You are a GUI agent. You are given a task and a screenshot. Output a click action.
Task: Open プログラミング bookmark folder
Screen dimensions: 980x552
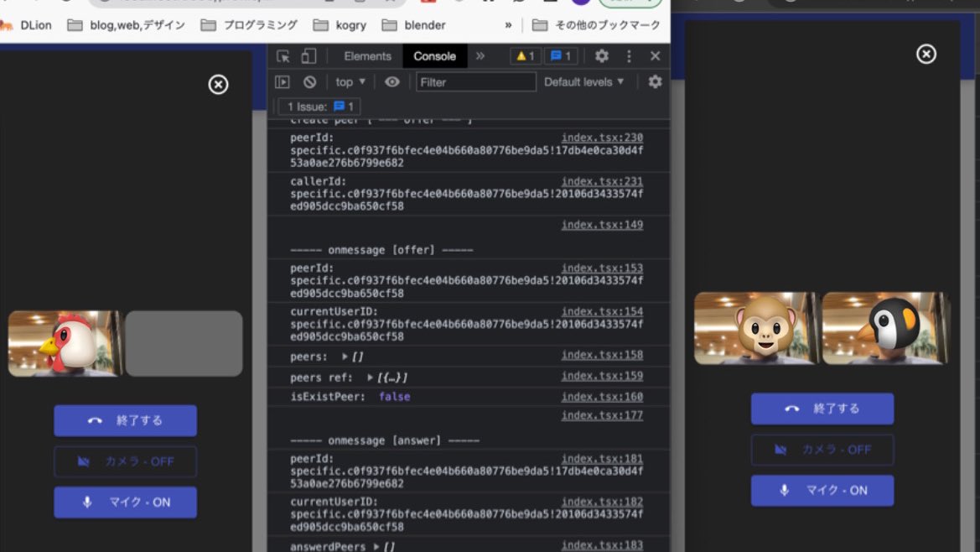249,26
